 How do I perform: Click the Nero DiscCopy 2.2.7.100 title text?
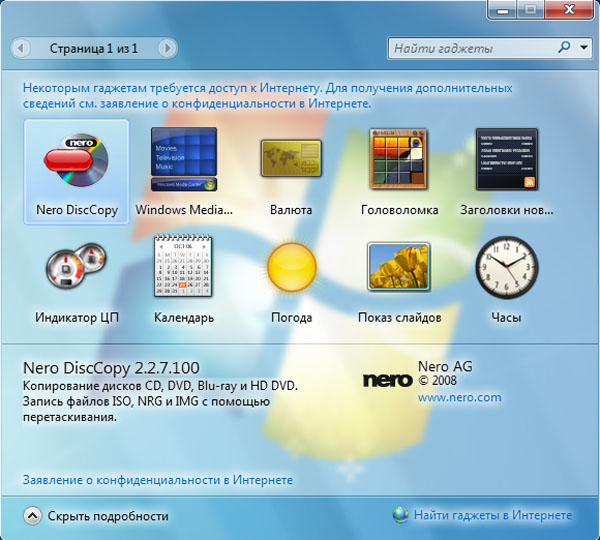[111, 368]
